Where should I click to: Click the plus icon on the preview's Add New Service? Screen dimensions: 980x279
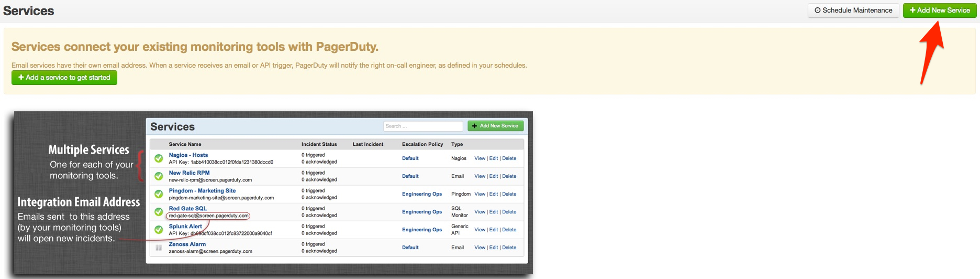[474, 126]
